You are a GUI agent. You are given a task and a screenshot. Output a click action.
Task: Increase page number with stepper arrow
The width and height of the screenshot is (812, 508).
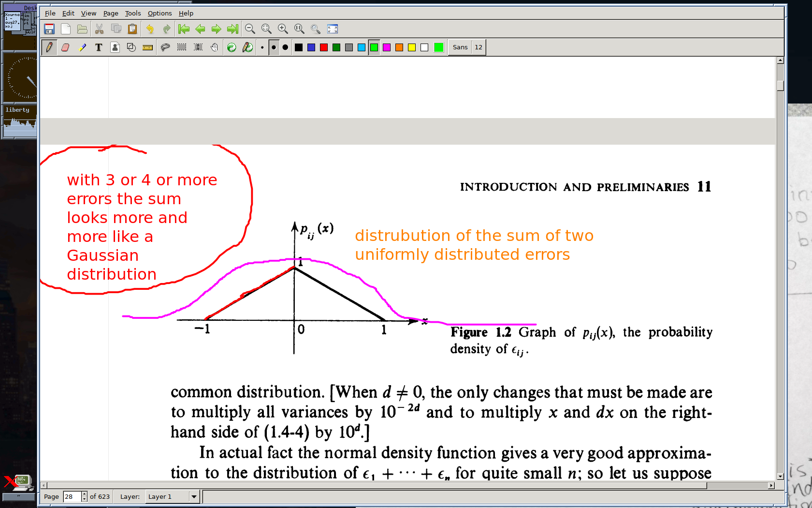tap(84, 494)
